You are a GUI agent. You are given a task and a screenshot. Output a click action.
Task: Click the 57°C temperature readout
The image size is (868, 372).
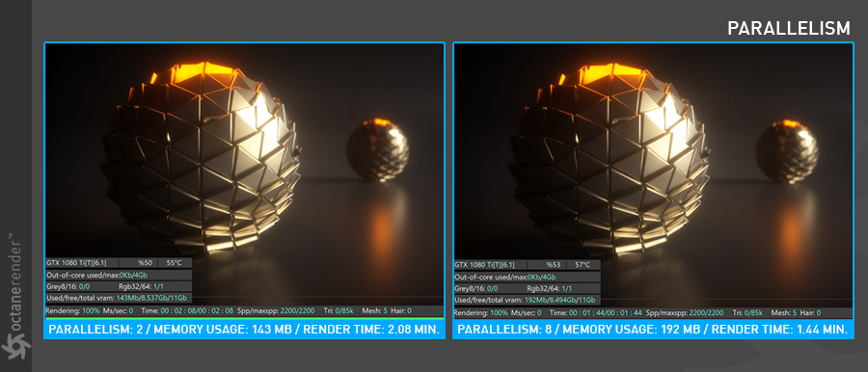583,264
